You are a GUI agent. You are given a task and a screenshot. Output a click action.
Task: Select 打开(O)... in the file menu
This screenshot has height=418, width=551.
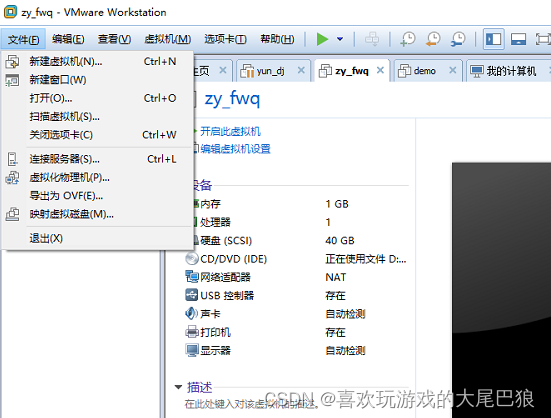[97, 98]
